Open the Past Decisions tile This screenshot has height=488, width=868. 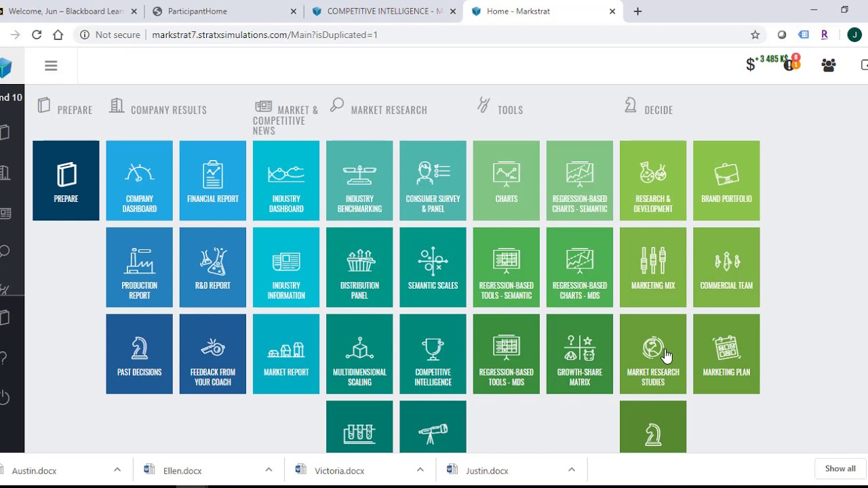click(x=139, y=354)
